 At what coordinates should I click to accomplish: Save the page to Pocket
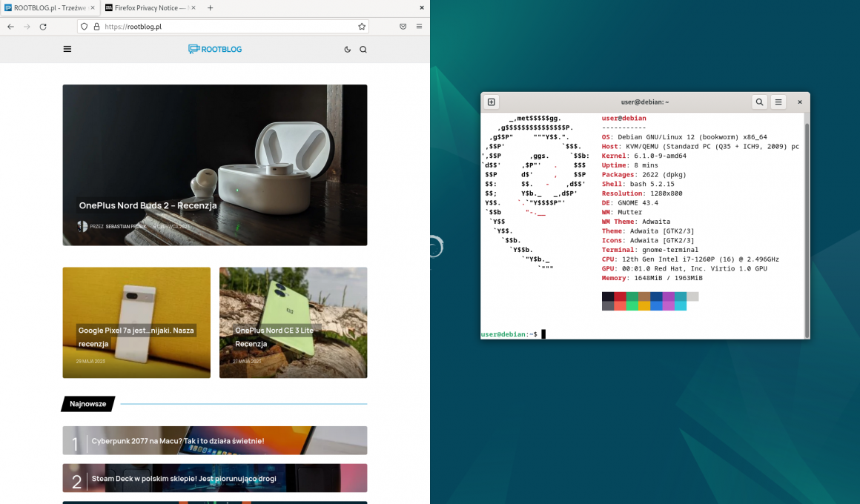tap(403, 26)
